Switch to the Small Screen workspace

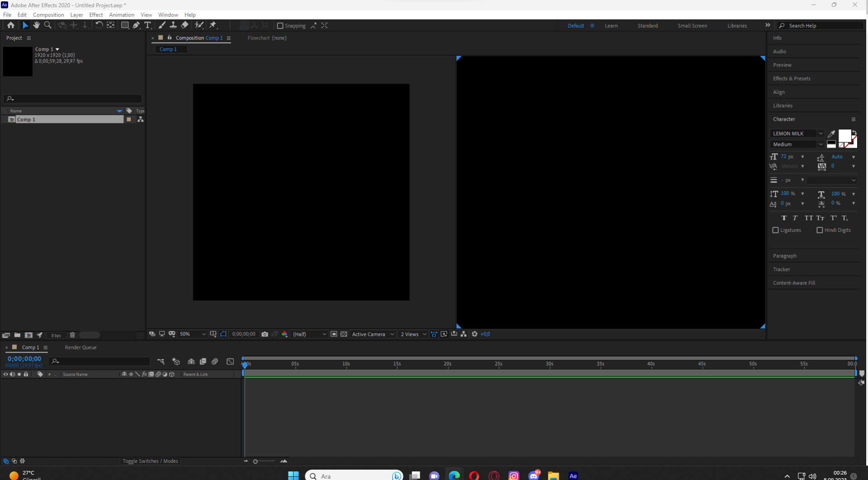point(692,26)
